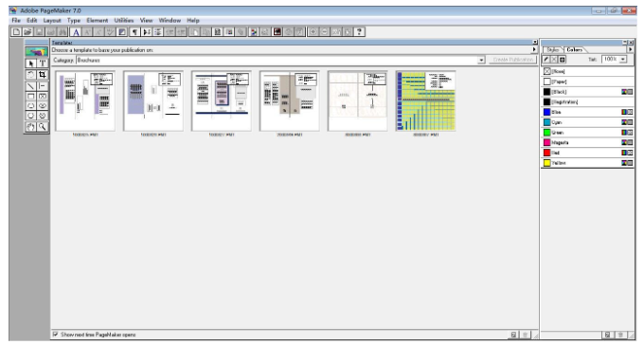Toggle Show next time PageMaker opens checkbox
Viewport: 644px width, 345px height.
click(55, 335)
